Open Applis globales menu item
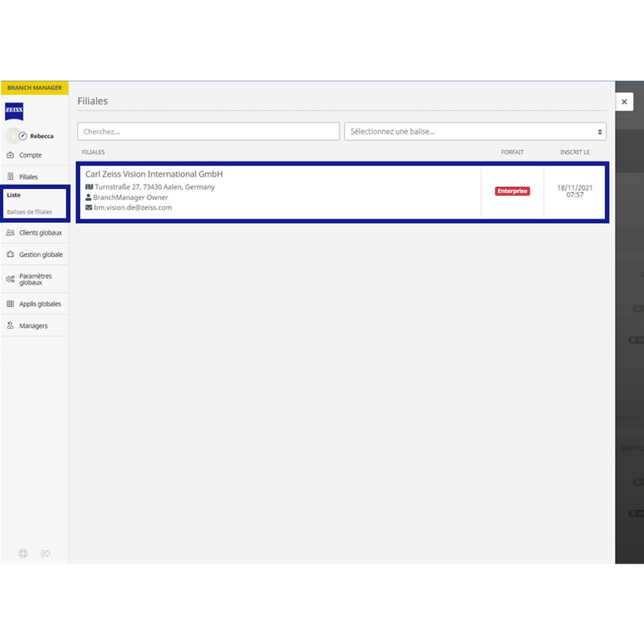This screenshot has width=644, height=644. (x=35, y=304)
